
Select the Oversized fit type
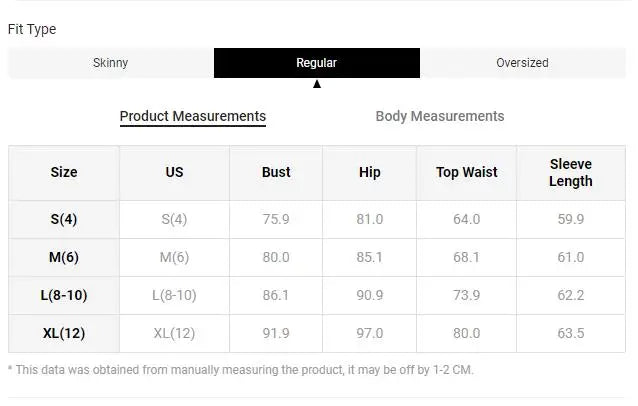tap(522, 63)
